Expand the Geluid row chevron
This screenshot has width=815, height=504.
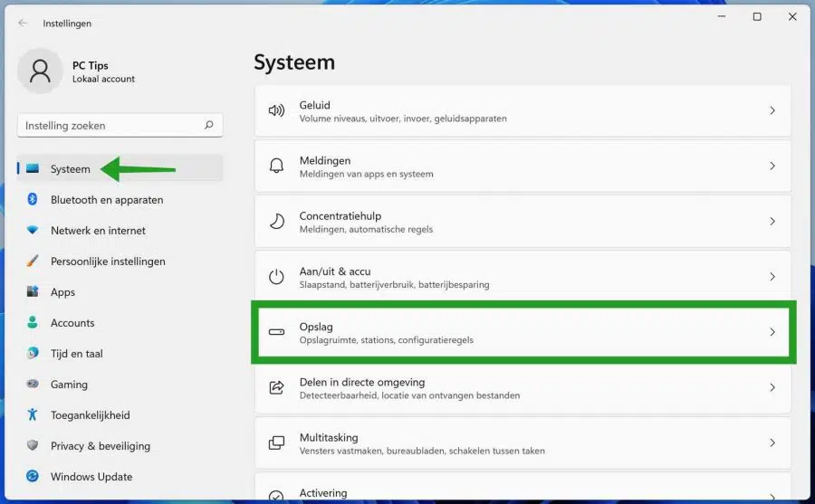pos(772,110)
